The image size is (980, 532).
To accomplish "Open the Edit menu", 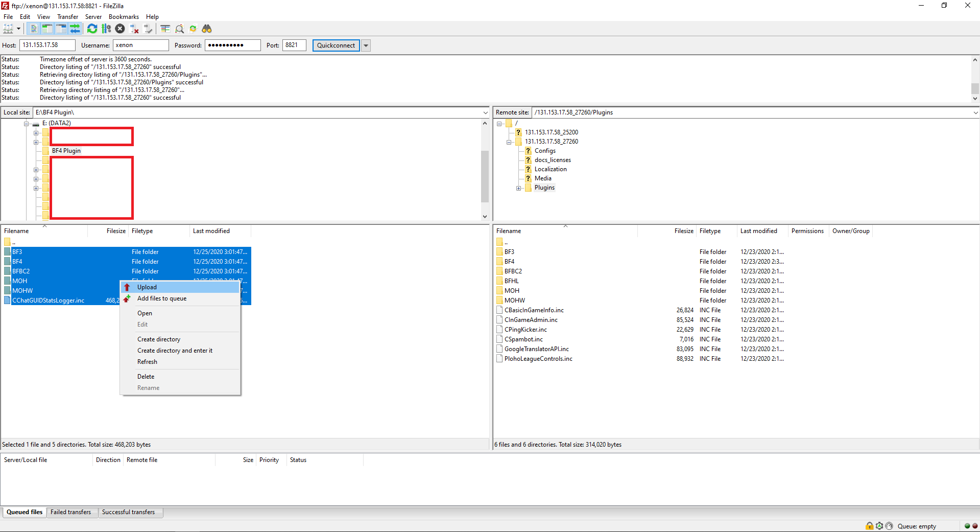I will tap(25, 17).
